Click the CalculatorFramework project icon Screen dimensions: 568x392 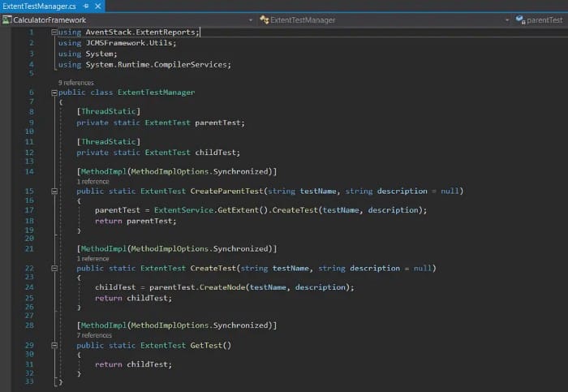pyautogui.click(x=6, y=20)
